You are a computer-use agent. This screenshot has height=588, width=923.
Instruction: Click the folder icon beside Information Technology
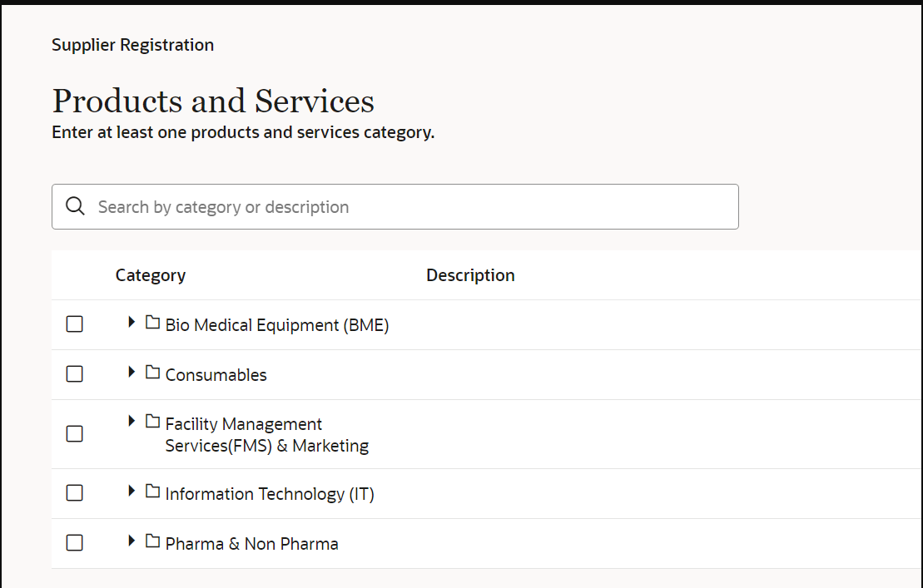(x=152, y=492)
